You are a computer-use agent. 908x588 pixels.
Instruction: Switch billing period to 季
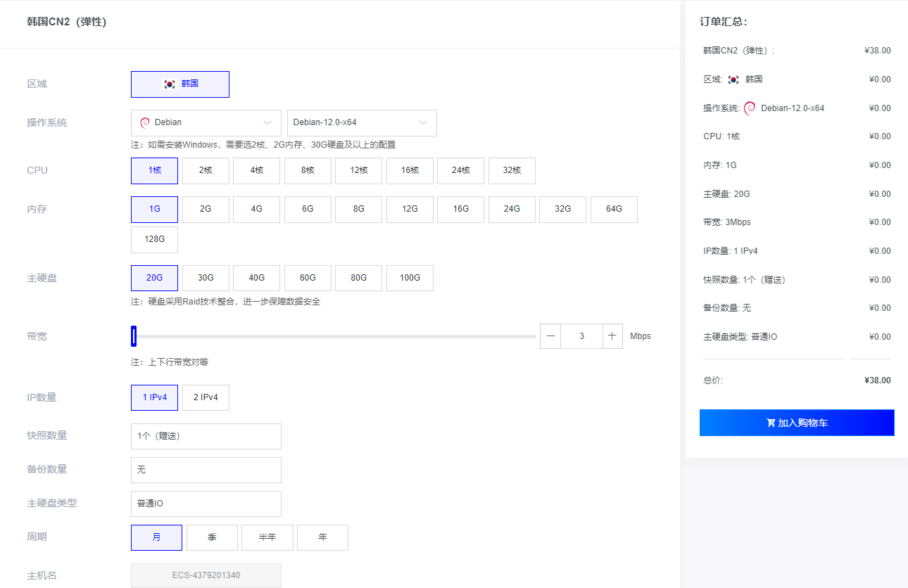(x=212, y=537)
